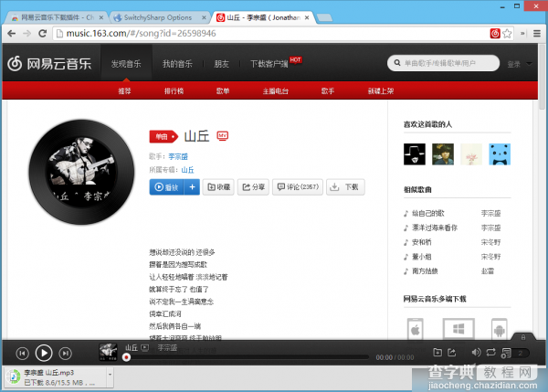
Task: Skip to next track in player bar
Action: [x=66, y=354]
